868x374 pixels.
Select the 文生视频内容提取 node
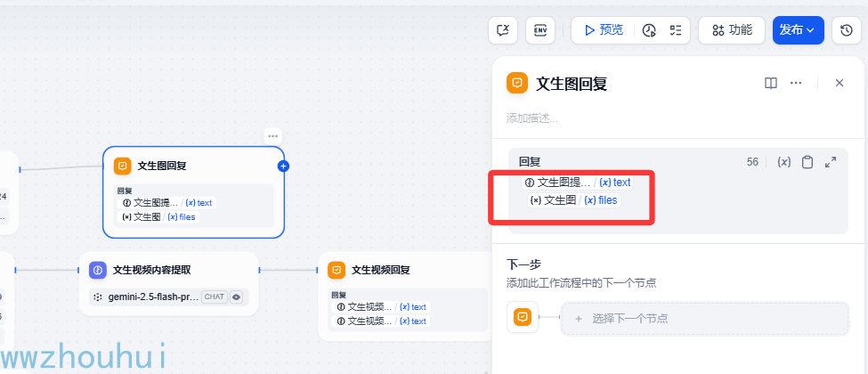pos(169,284)
